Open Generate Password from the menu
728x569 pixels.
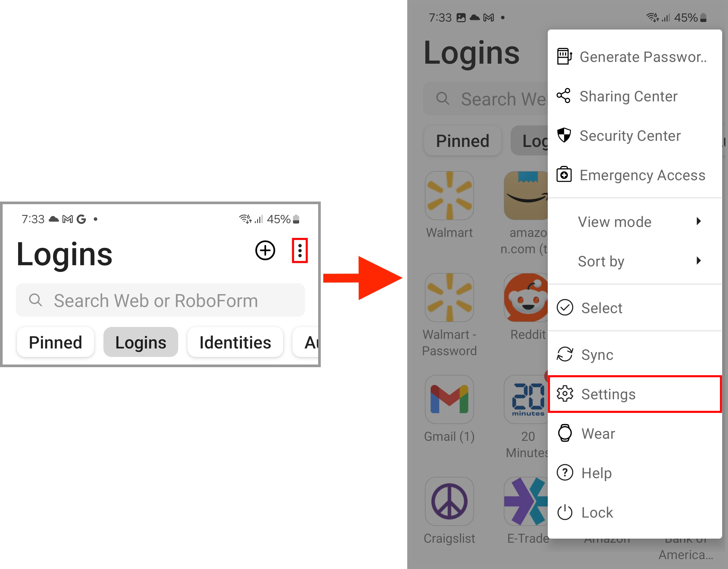pos(634,57)
